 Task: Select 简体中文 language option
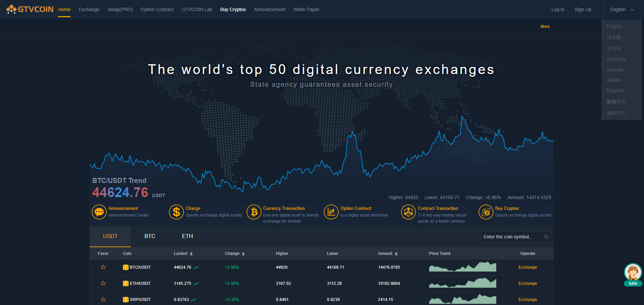coord(616,113)
